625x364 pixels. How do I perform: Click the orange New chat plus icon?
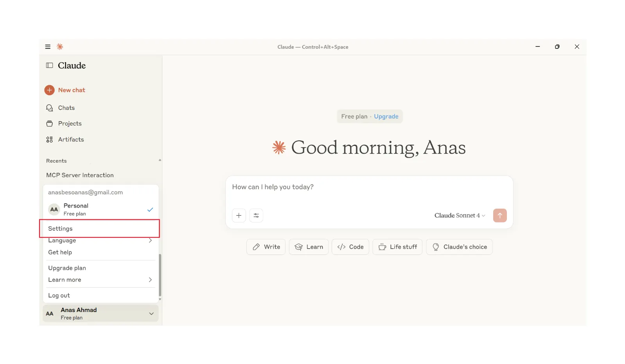point(50,90)
